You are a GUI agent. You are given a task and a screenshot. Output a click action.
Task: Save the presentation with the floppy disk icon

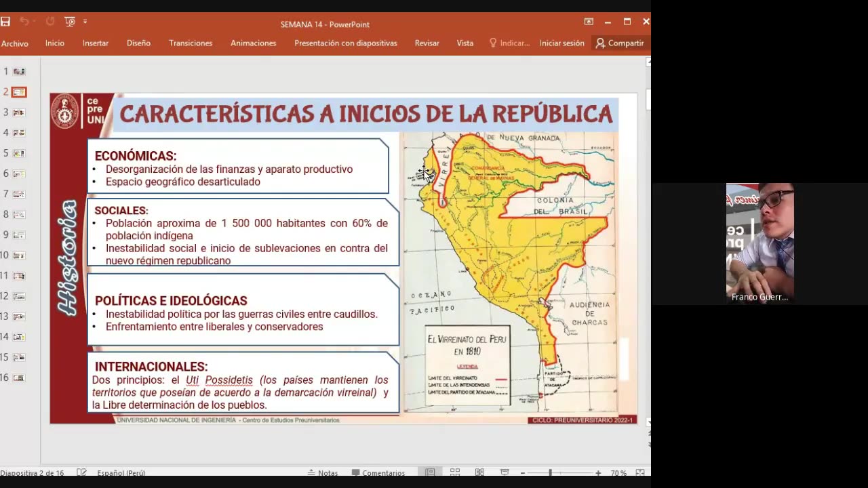5,22
